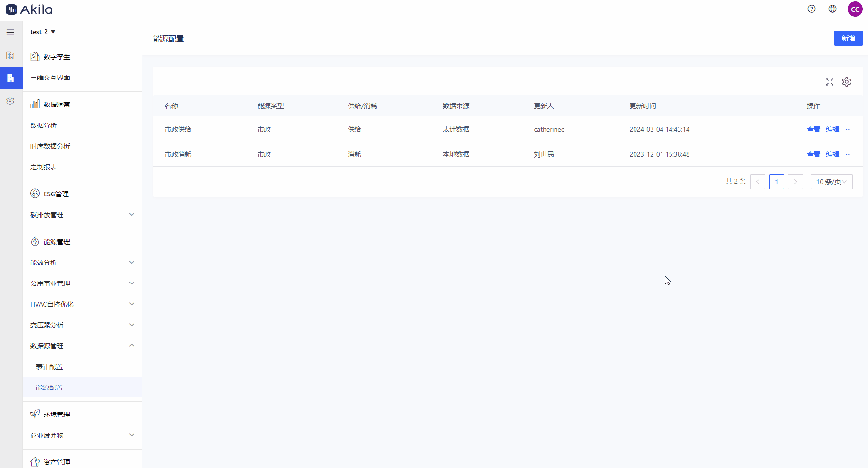This screenshot has width=868, height=468.
Task: Click the 数据洞察 bar chart icon
Action: coord(35,104)
